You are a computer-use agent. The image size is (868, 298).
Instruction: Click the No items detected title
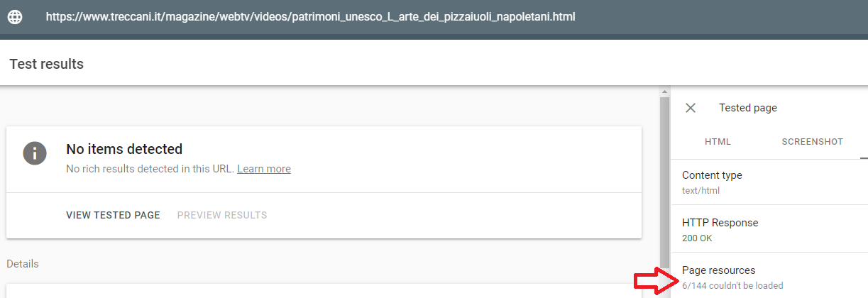tap(124, 149)
